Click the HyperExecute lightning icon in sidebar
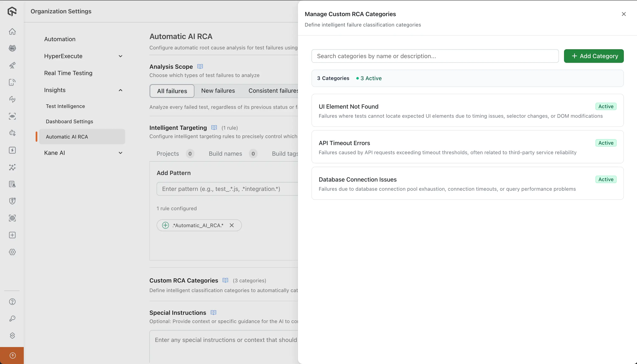 (x=12, y=150)
